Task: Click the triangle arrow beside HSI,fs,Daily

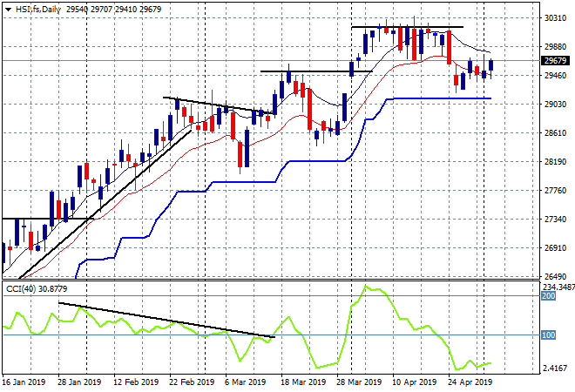Action: click(8, 10)
